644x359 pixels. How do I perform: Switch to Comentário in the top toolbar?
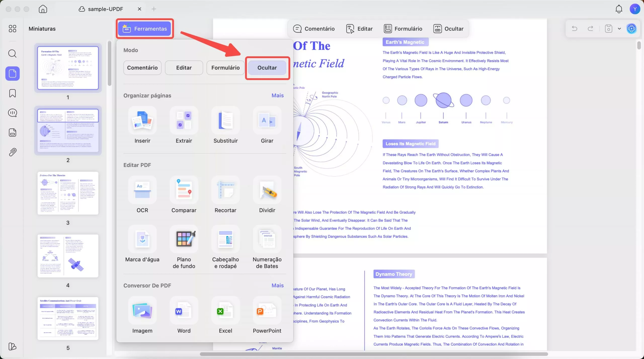coord(314,29)
